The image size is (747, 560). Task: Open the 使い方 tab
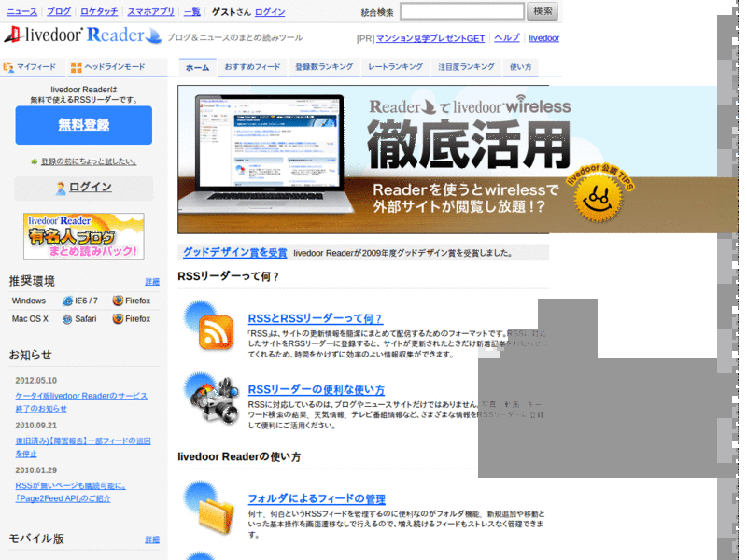coord(520,67)
